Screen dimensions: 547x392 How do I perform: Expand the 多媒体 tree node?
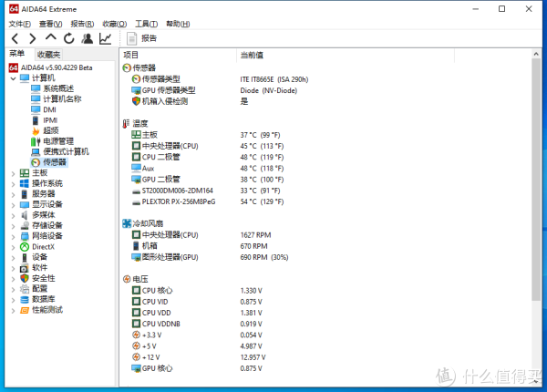tap(14, 215)
